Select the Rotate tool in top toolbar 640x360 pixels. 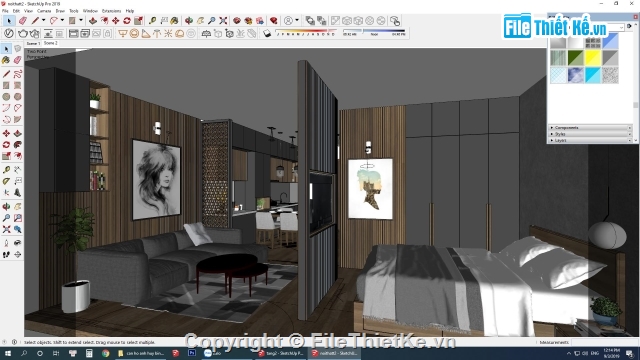tap(127, 20)
